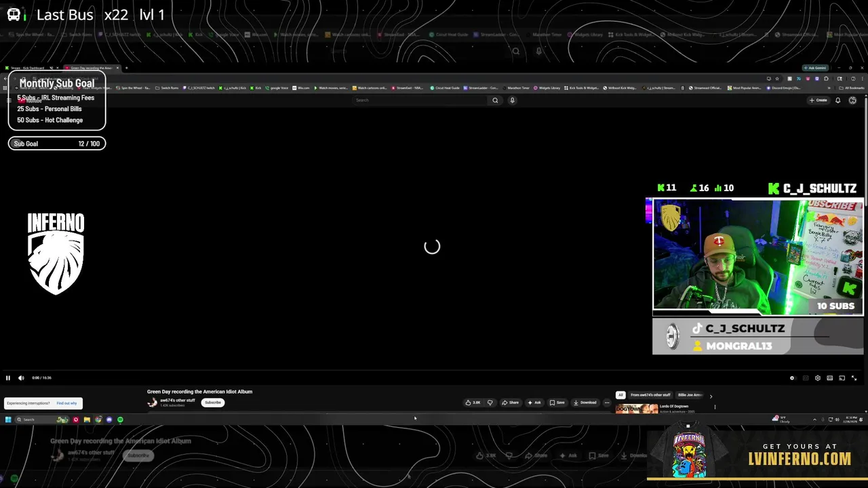Open more actions ellipsis menu
Viewport: 868px width, 488px height.
(607, 403)
